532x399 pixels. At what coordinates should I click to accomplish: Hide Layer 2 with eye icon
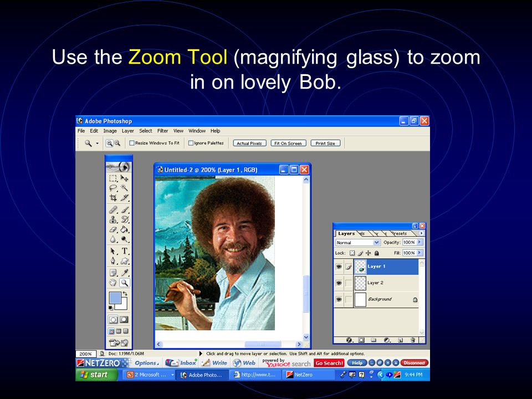coord(339,283)
